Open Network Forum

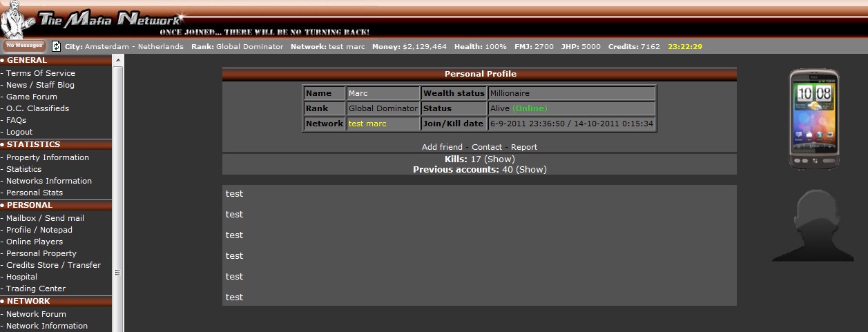(x=37, y=314)
